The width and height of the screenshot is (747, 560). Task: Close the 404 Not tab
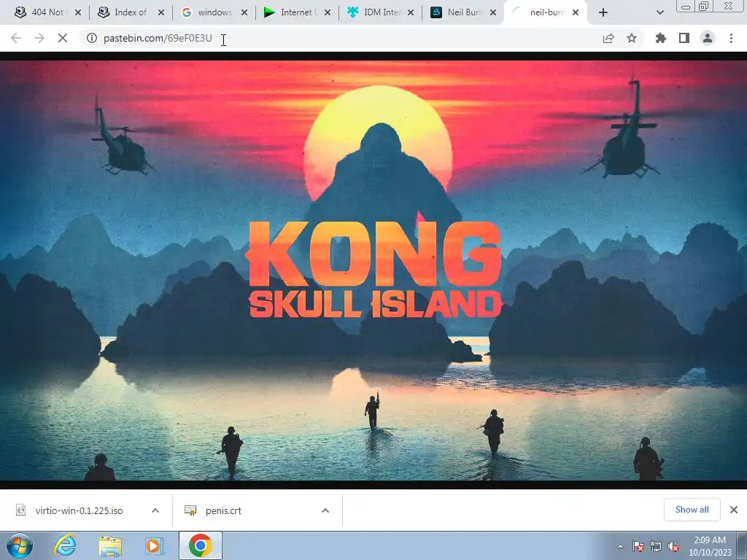point(78,13)
